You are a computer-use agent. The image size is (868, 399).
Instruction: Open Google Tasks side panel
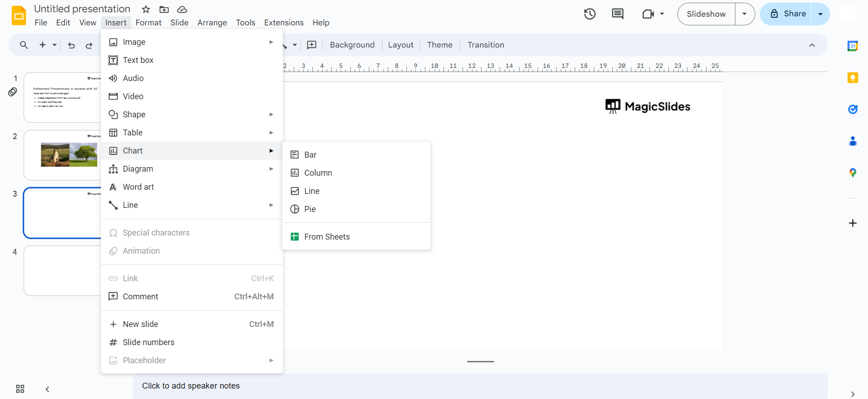(853, 109)
